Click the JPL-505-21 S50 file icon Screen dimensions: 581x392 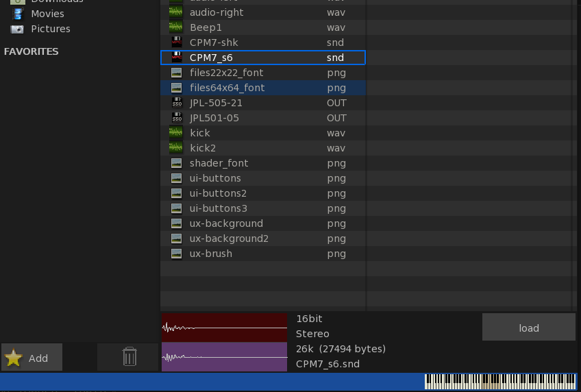click(x=176, y=103)
